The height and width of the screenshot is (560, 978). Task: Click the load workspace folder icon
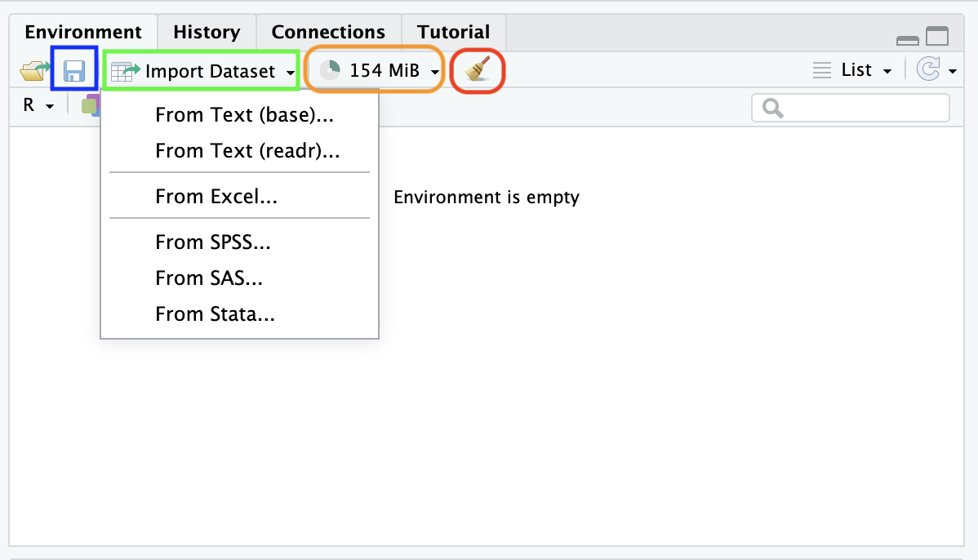click(x=33, y=71)
